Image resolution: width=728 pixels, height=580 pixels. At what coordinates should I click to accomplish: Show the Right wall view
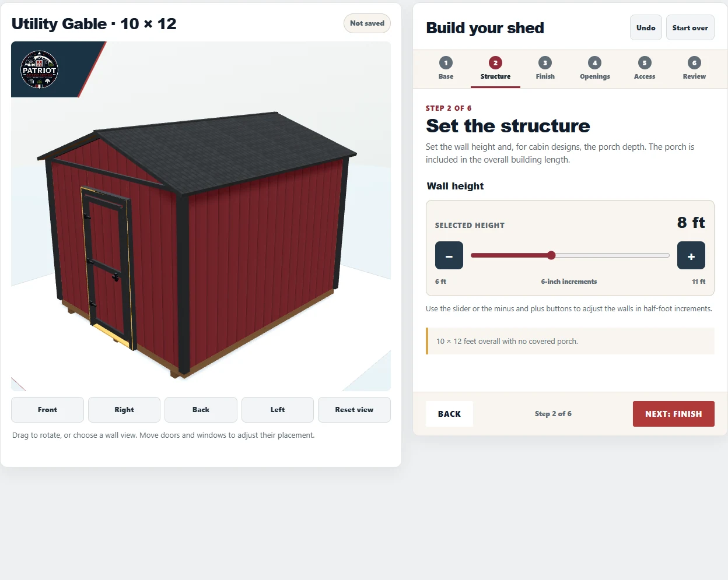pos(124,410)
